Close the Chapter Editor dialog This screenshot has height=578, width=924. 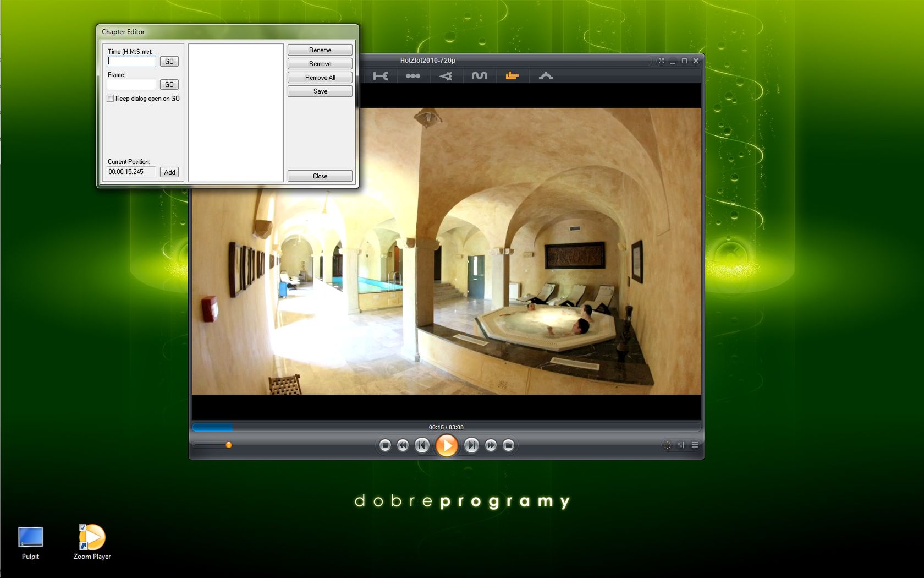(320, 176)
